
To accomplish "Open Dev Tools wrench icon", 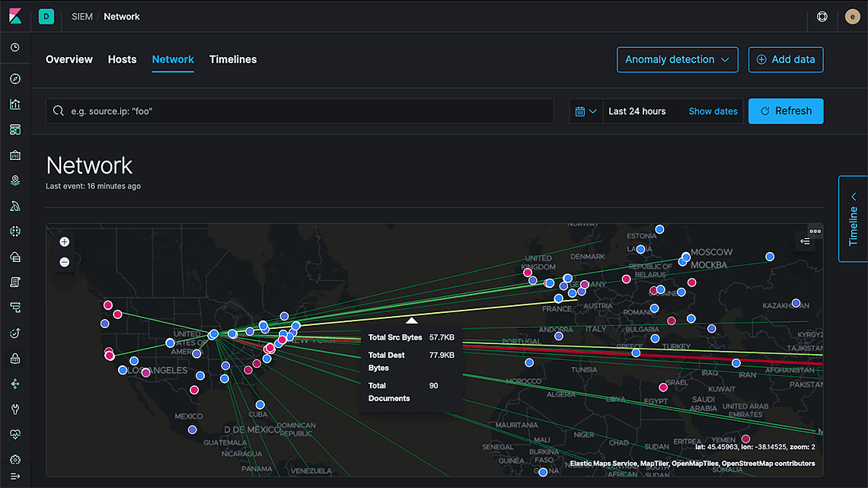I will 15,410.
